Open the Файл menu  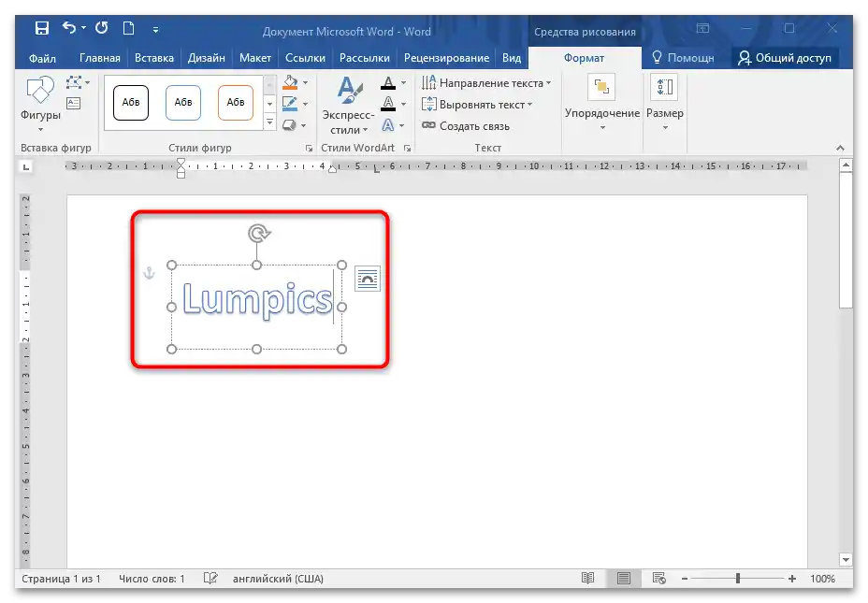coord(42,58)
